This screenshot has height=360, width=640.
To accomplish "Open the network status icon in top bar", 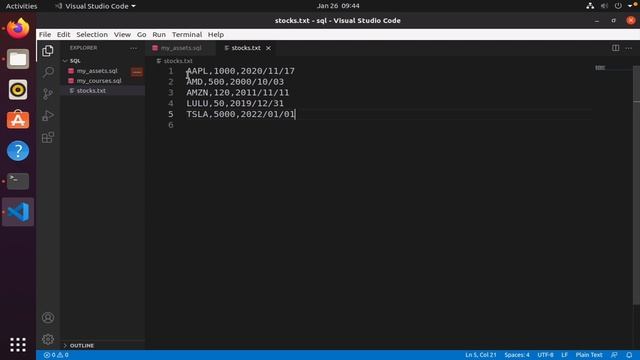I will [590, 6].
